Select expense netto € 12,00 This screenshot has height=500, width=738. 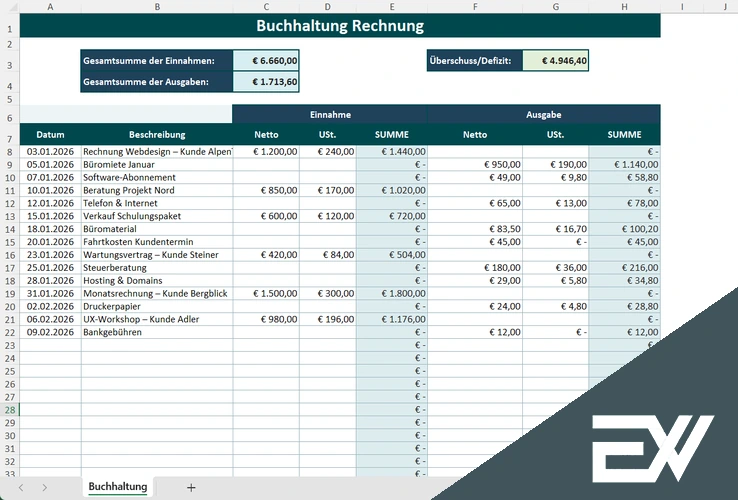tap(475, 332)
